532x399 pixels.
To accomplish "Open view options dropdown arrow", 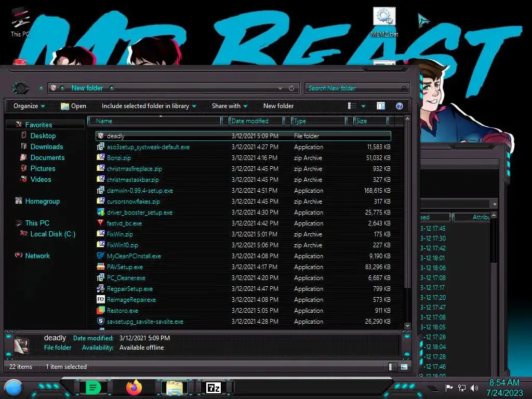I will tap(363, 106).
